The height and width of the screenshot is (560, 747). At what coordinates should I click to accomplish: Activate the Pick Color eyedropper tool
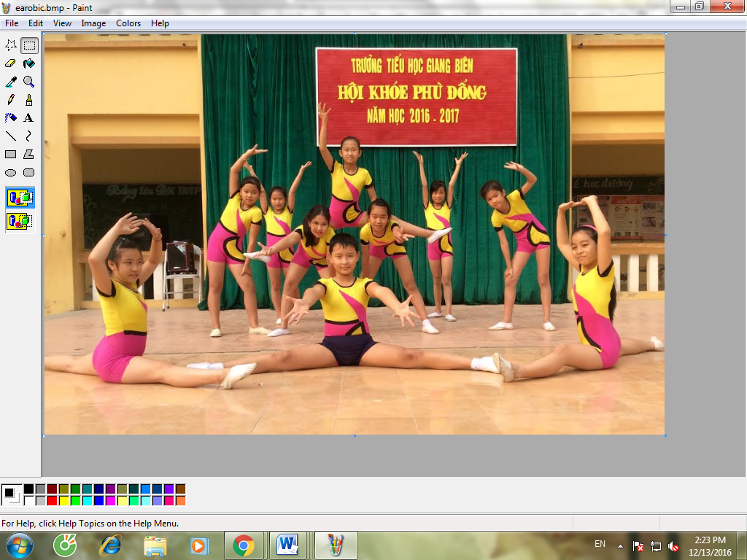11,82
